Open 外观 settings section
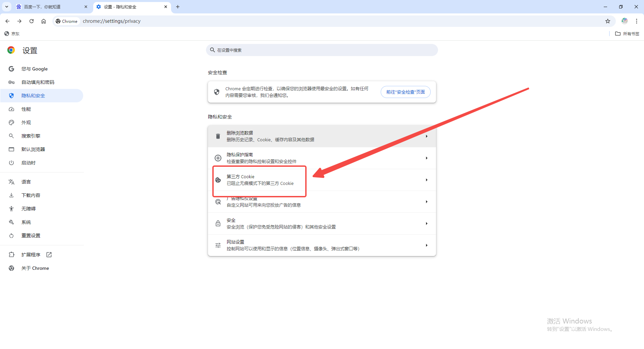The image size is (644, 349). (x=42, y=122)
